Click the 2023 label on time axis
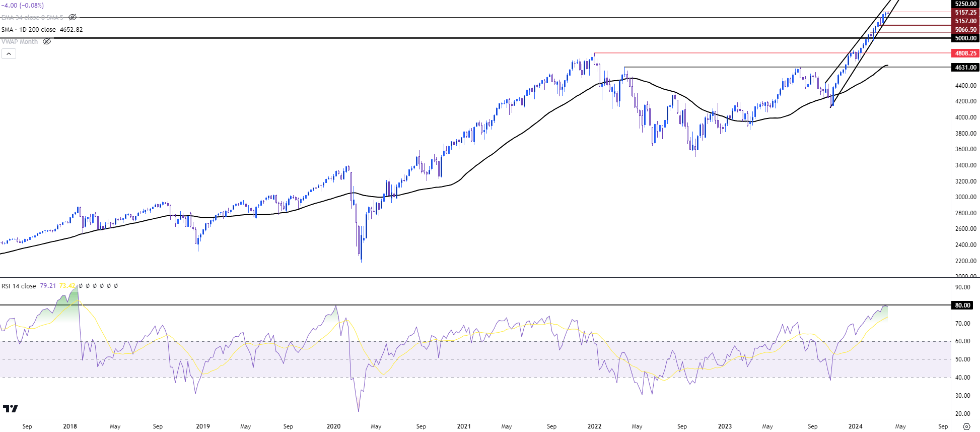Image resolution: width=980 pixels, height=432 pixels. pyautogui.click(x=725, y=426)
